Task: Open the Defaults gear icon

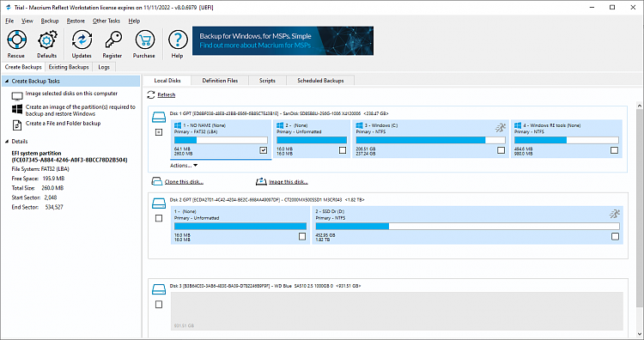Action: 47,40
